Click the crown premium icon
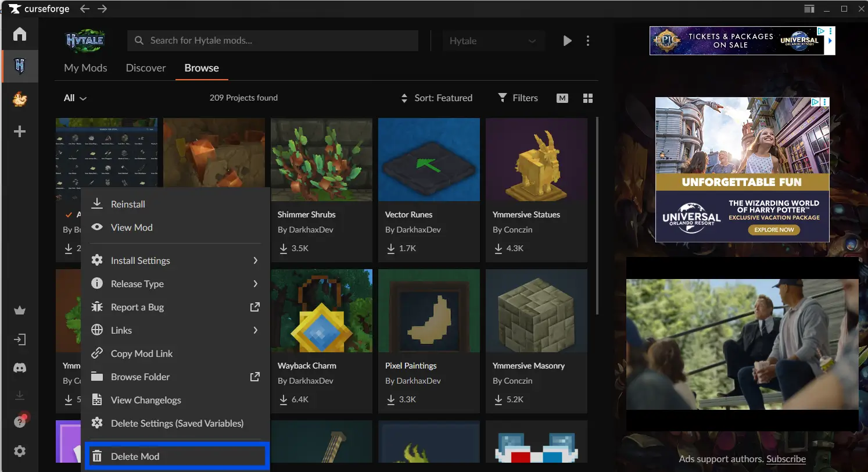 coord(20,310)
